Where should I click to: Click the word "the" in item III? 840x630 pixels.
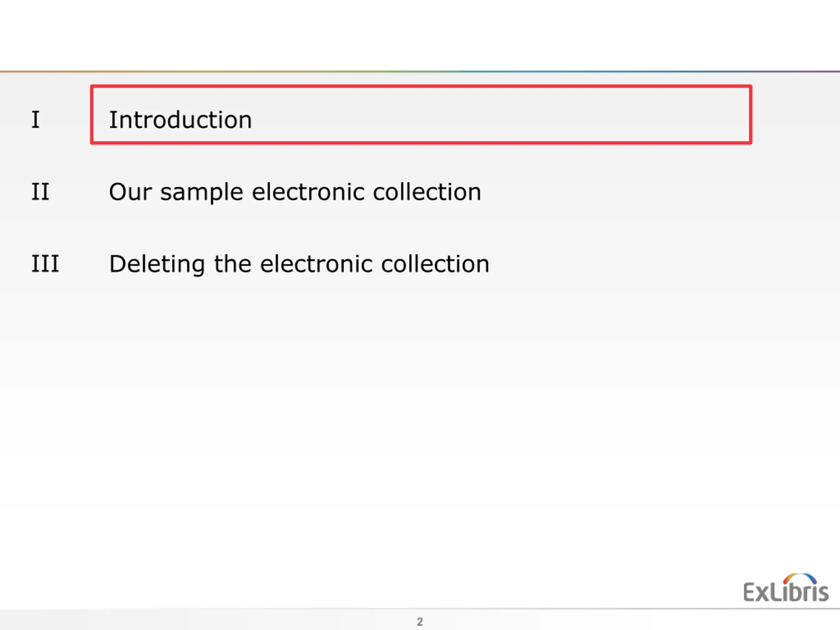click(232, 263)
